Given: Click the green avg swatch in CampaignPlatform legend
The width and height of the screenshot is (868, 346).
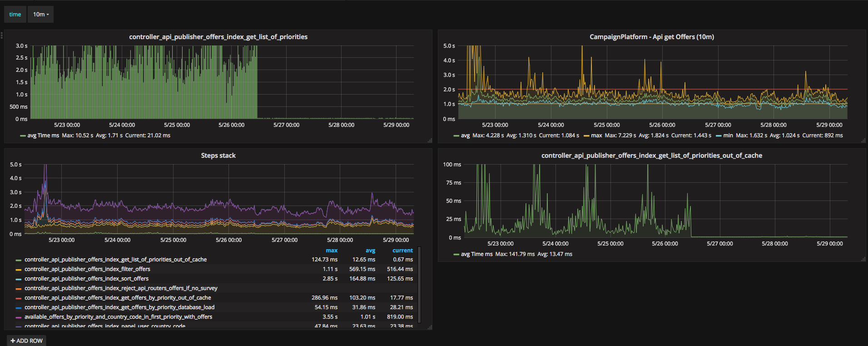Looking at the screenshot, I should click(x=456, y=136).
